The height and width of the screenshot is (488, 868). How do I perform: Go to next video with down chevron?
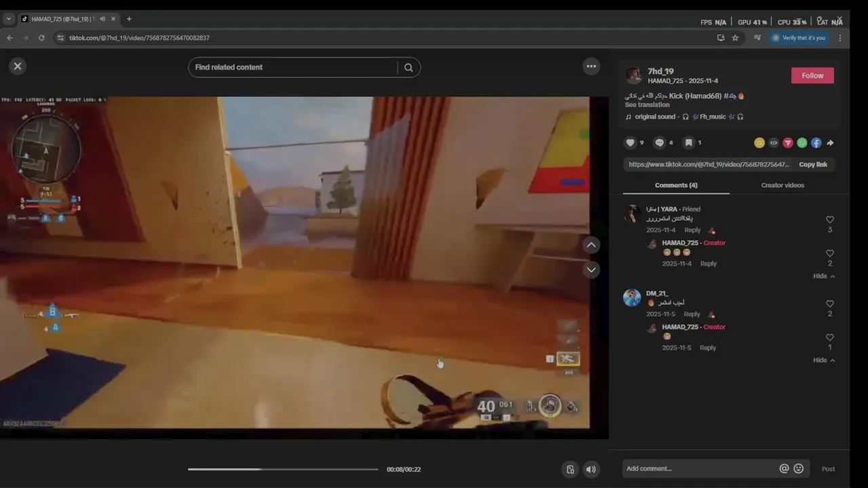pos(591,270)
